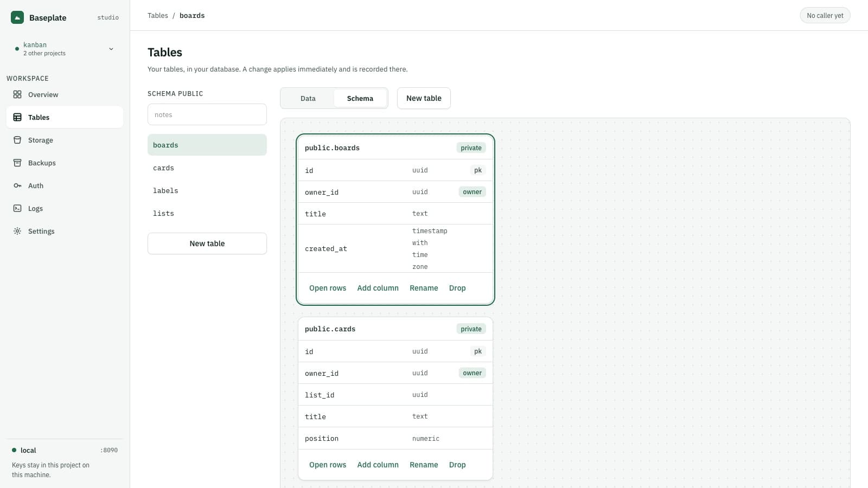Click the position column in cards
The width and height of the screenshot is (868, 488).
395,438
